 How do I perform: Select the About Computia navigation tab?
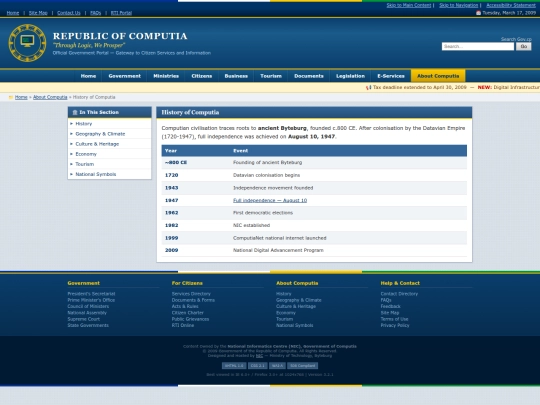[x=438, y=76]
